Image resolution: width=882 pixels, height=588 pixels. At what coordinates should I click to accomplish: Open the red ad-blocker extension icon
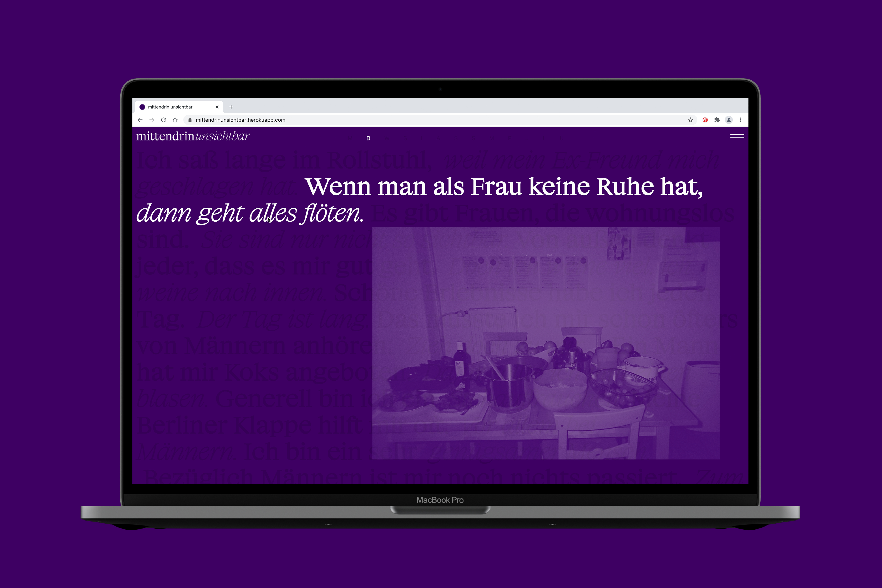point(705,120)
